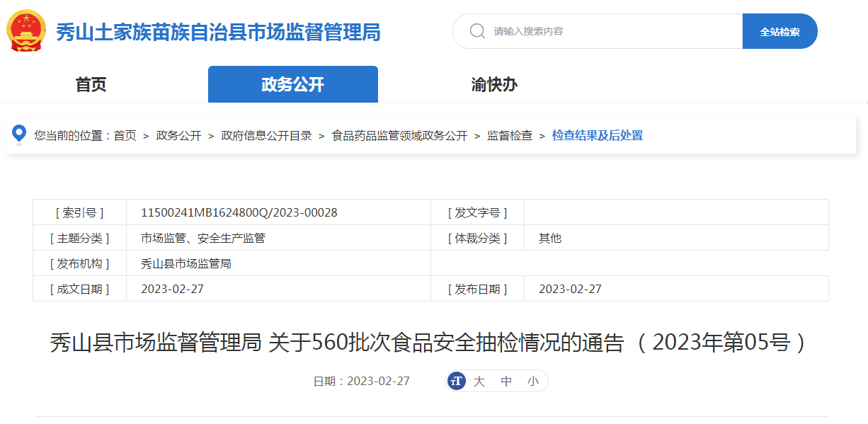Viewport: 868px width, 424px height.
Task: Click the 食品药品监管领域政务公开 breadcrumb link
Action: coord(399,135)
